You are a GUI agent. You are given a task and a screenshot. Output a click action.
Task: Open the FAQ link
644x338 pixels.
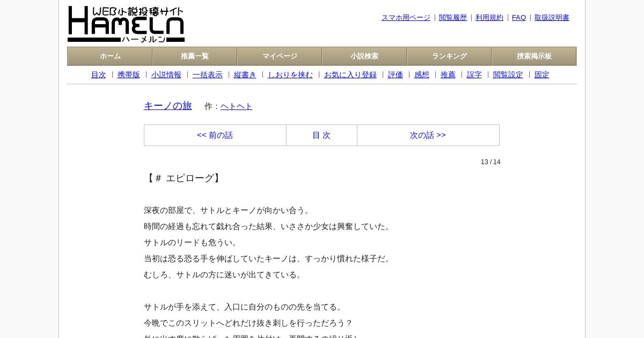pyautogui.click(x=519, y=18)
